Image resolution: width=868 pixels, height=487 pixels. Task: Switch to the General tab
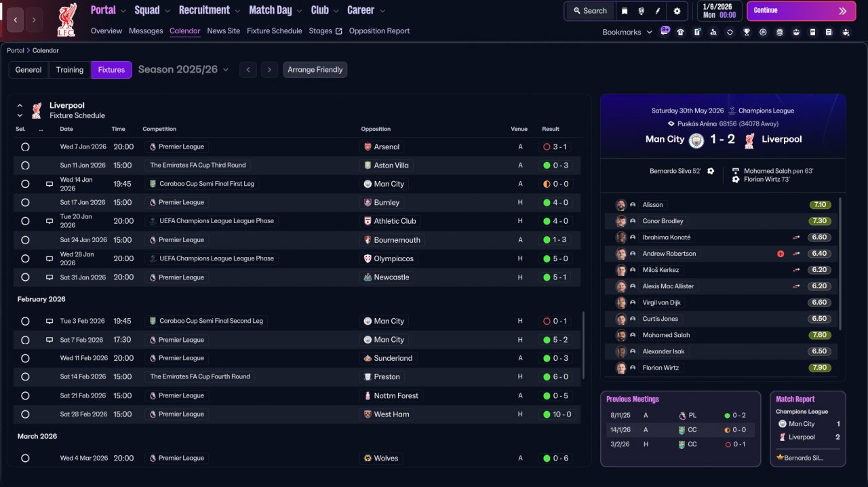tap(28, 70)
